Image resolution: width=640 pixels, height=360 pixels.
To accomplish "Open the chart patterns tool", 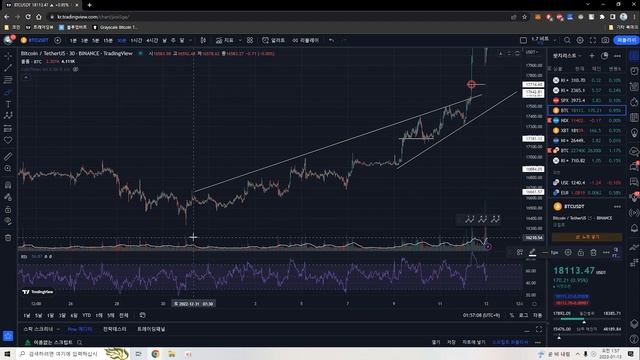I will click(8, 116).
